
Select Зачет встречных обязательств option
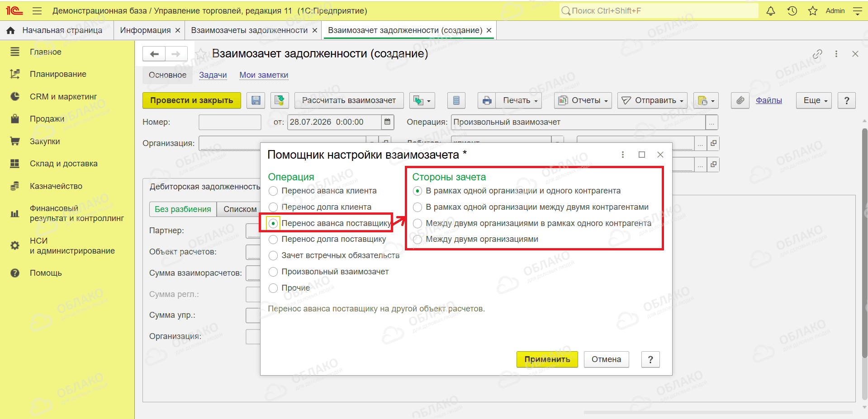click(x=273, y=256)
